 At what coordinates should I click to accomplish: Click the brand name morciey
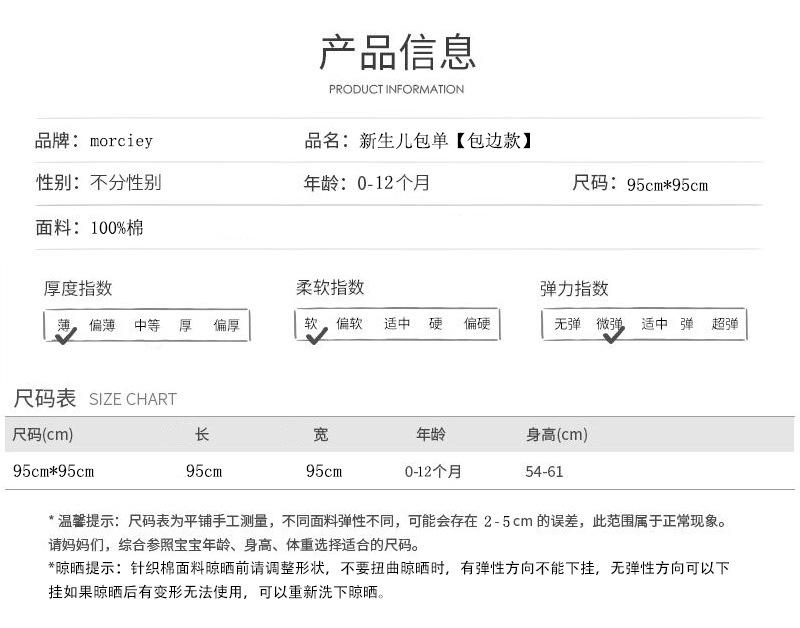point(121,141)
